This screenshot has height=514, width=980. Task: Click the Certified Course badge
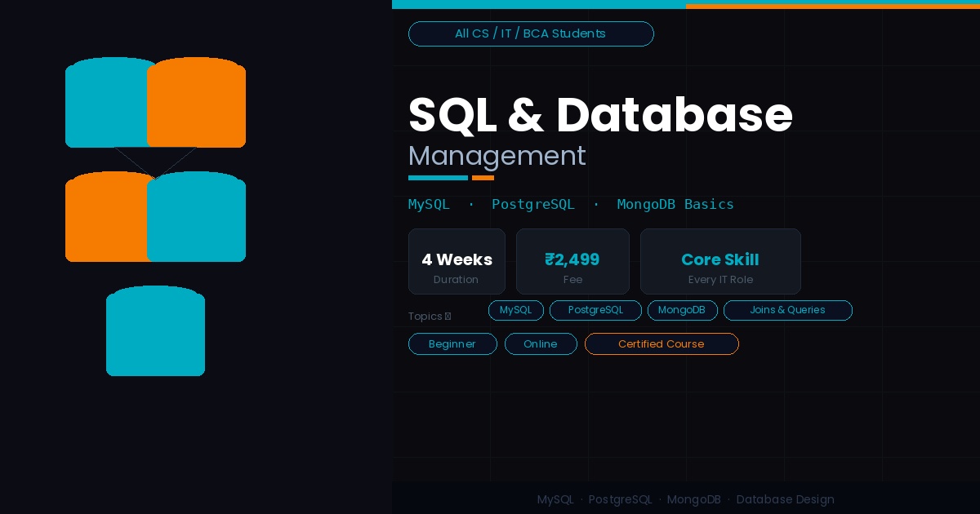[x=661, y=344]
